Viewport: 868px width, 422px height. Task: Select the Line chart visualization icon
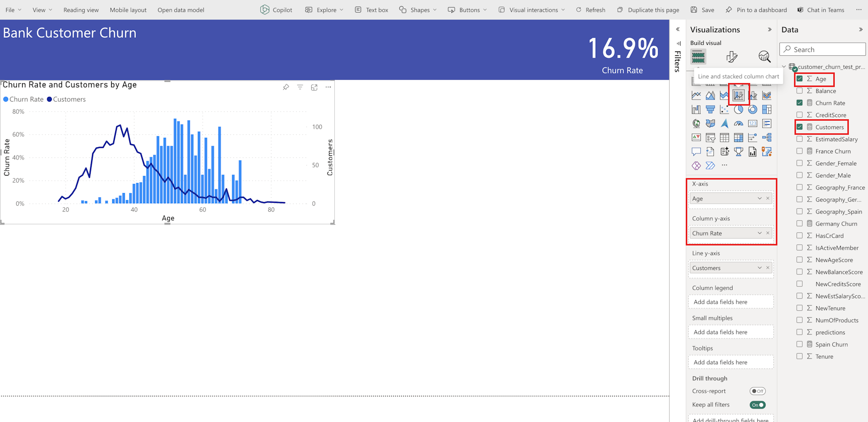[x=696, y=95]
